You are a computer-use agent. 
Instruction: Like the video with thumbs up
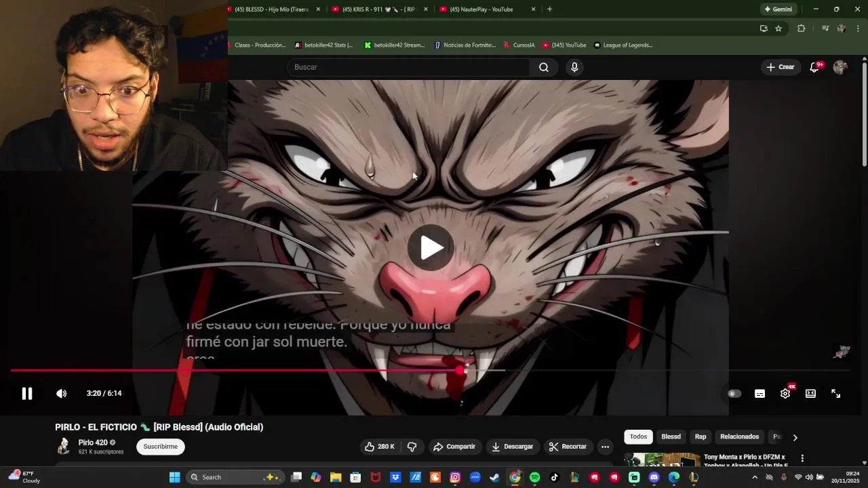coord(380,447)
